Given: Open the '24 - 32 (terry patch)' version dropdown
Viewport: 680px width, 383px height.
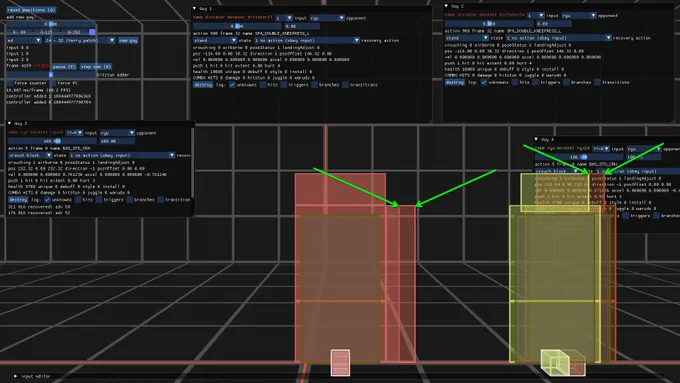Looking at the screenshot, I should (80, 40).
